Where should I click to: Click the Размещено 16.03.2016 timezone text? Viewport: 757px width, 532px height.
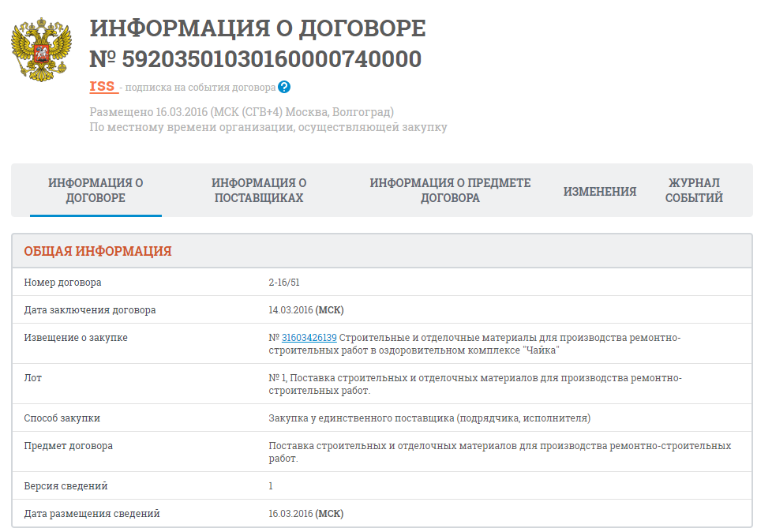242,112
